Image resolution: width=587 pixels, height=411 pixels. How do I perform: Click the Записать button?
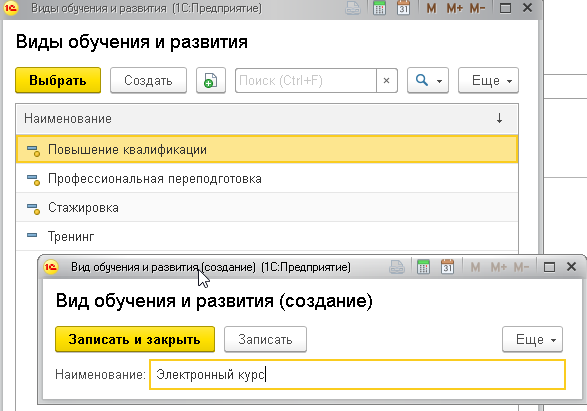[265, 339]
